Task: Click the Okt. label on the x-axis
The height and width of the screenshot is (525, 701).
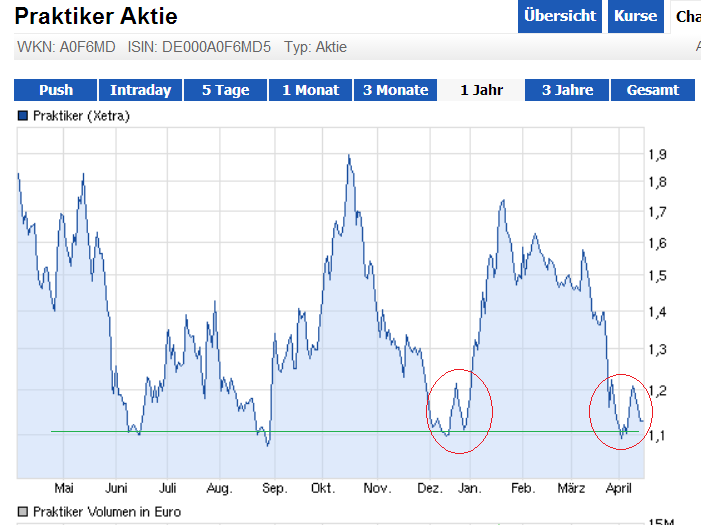Action: click(323, 488)
